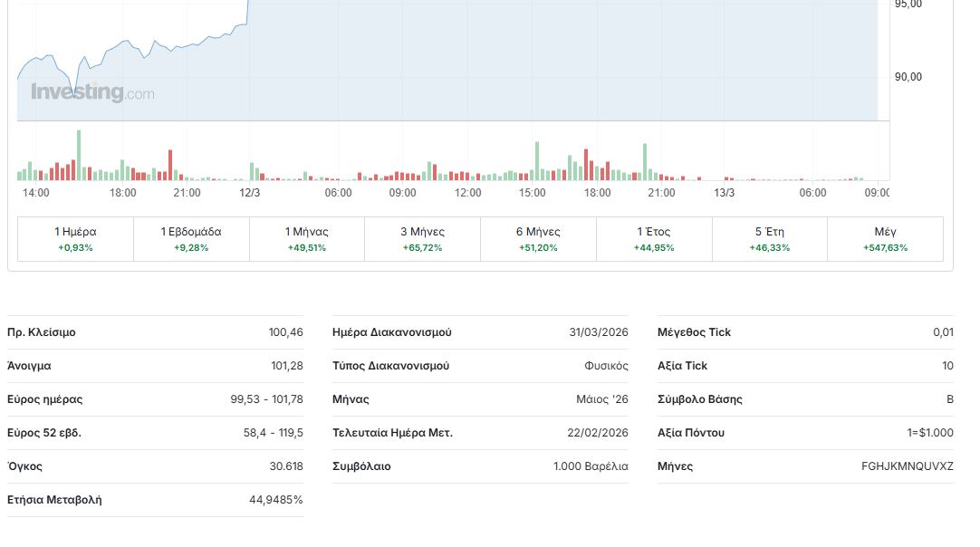Click the Συμβόλαιο value 1.000 Βαρέλια
This screenshot has height=547, width=980.
(591, 466)
